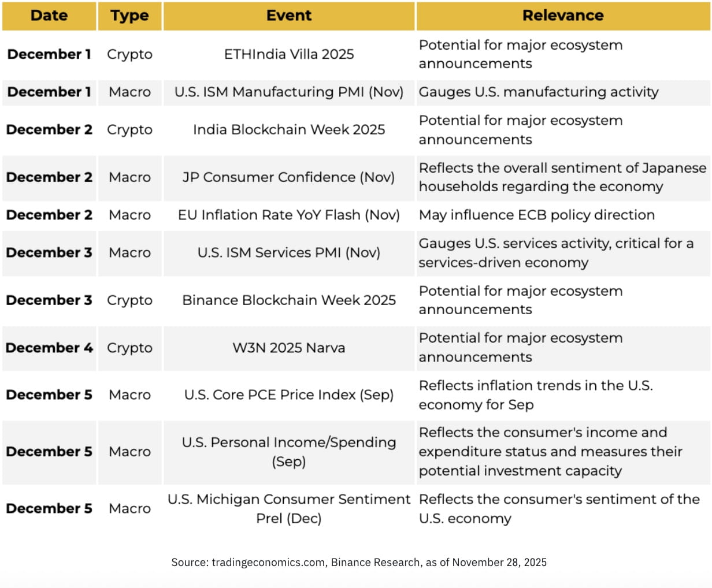Select JP Consumer Confidence (Nov) event

coord(288,177)
